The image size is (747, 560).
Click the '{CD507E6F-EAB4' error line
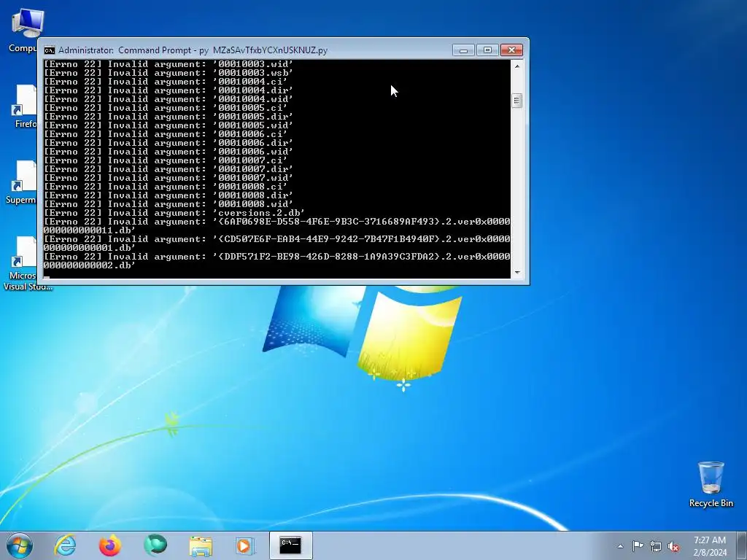276,244
